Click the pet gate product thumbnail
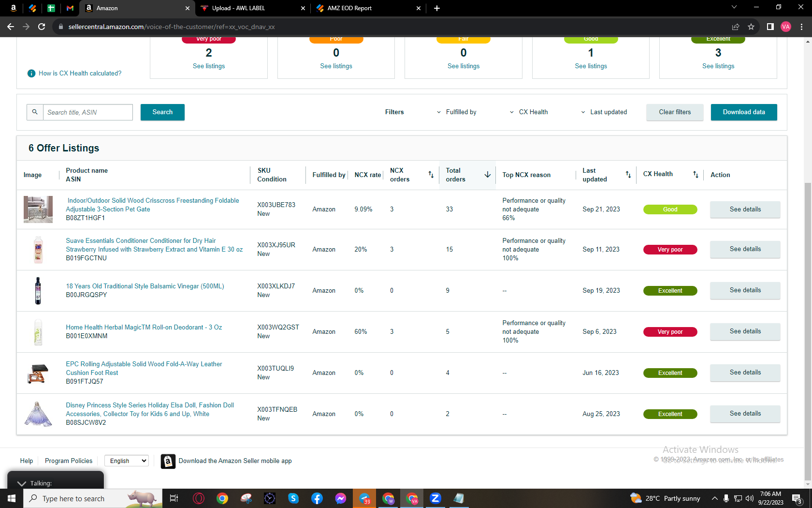This screenshot has width=812, height=508. [x=38, y=209]
